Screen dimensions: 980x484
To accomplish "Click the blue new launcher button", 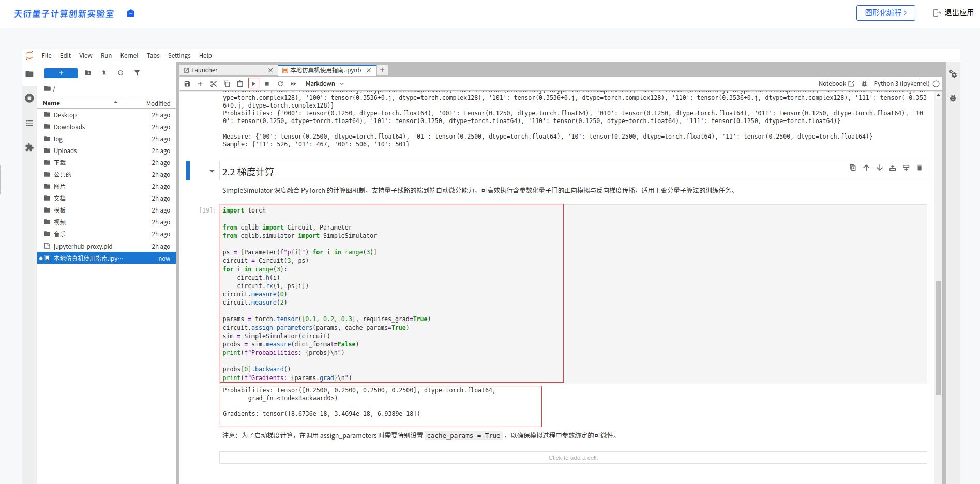I will click(x=61, y=73).
